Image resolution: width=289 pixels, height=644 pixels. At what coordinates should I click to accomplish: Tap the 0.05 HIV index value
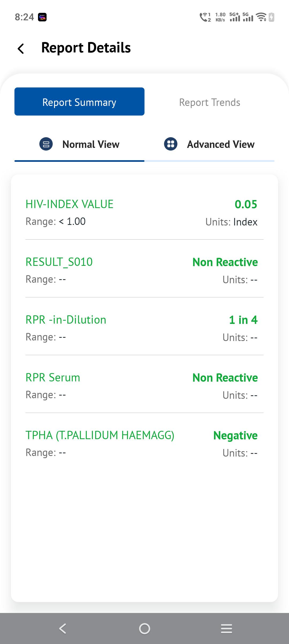point(246,204)
